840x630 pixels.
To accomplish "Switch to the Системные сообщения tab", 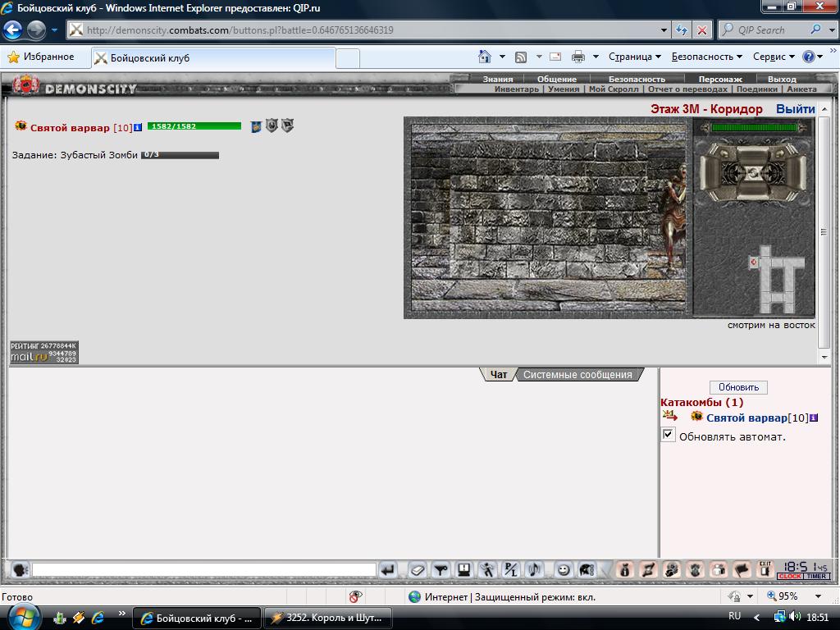I will [577, 374].
